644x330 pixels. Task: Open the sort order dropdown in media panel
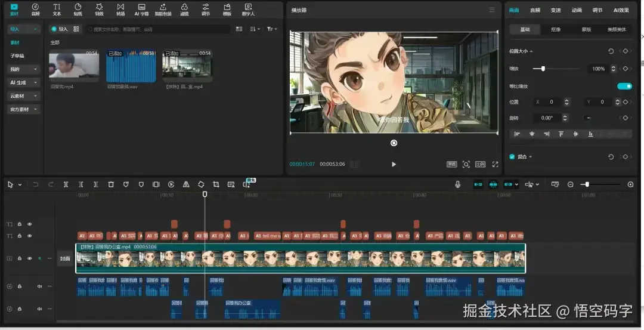[255, 29]
